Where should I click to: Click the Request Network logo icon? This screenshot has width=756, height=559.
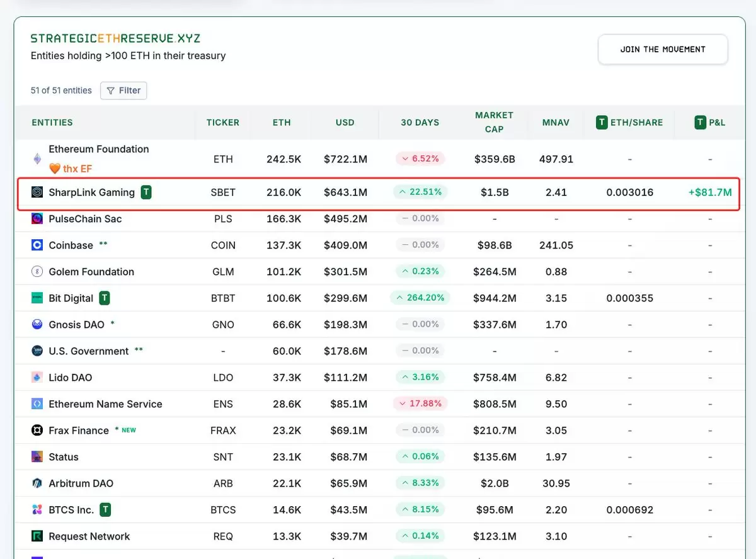37,536
